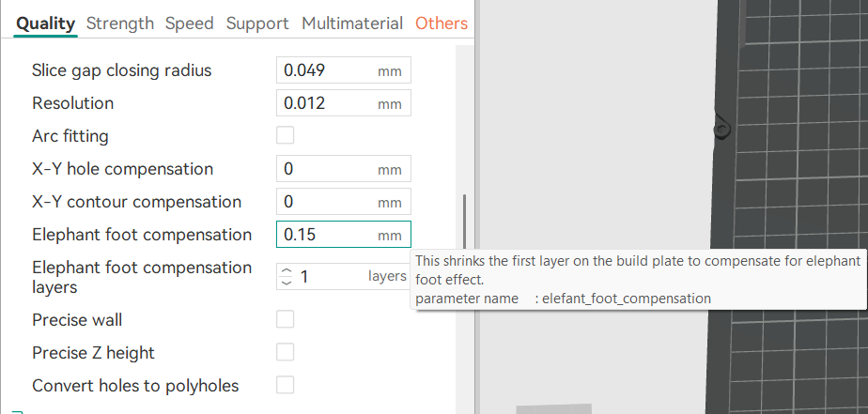Go to the Multimaterial tab
This screenshot has height=414, width=868.
pyautogui.click(x=352, y=23)
